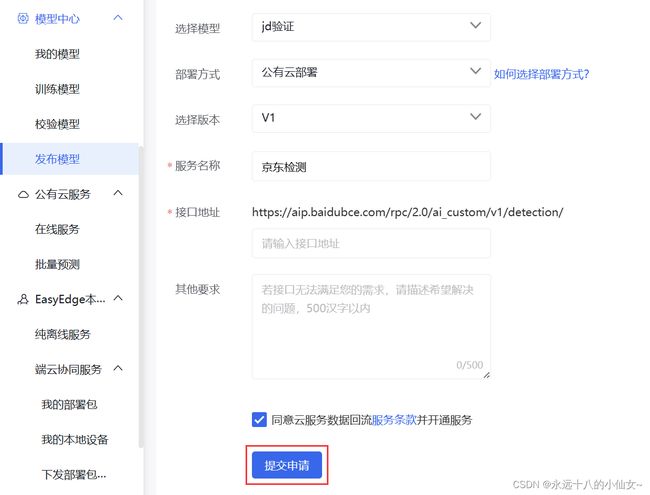Click the 服务名称 field containing 京东检测
Viewport: 650px width, 495px height.
point(371,167)
